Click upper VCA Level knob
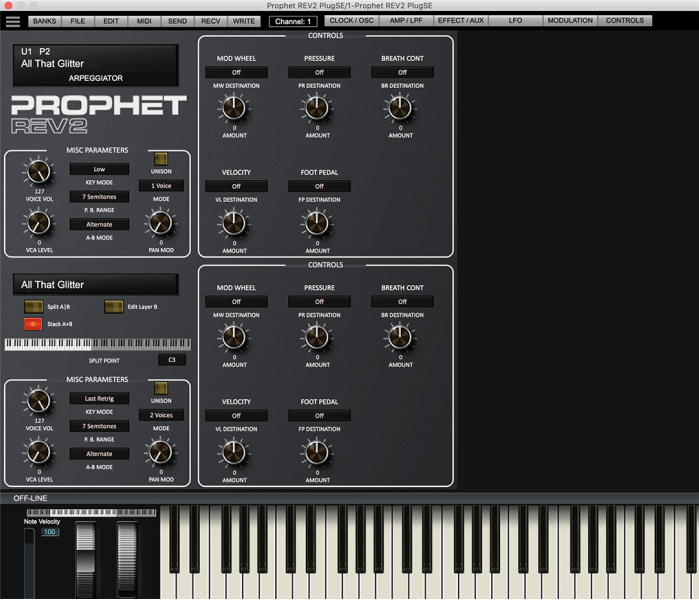Image resolution: width=699 pixels, height=600 pixels. (39, 223)
